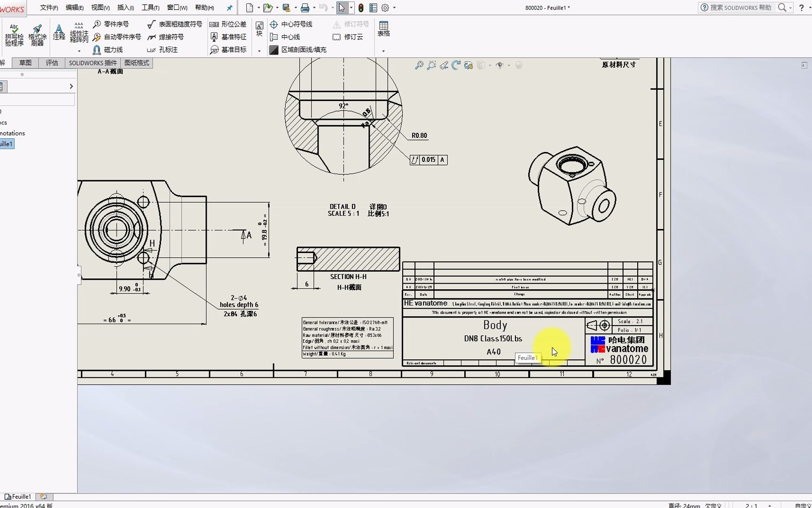Run the Spell Checker tool
Viewport: 812px width, 508px height.
(14, 35)
